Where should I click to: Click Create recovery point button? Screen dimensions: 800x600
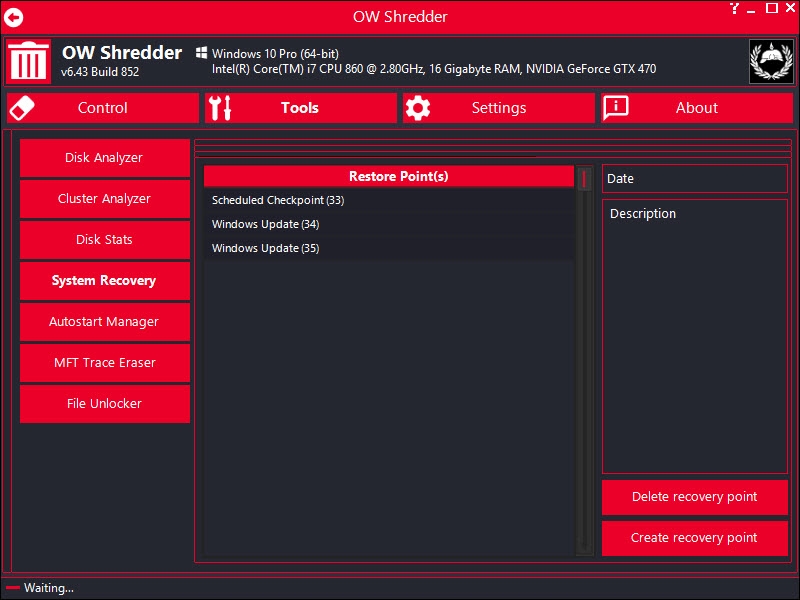click(695, 538)
